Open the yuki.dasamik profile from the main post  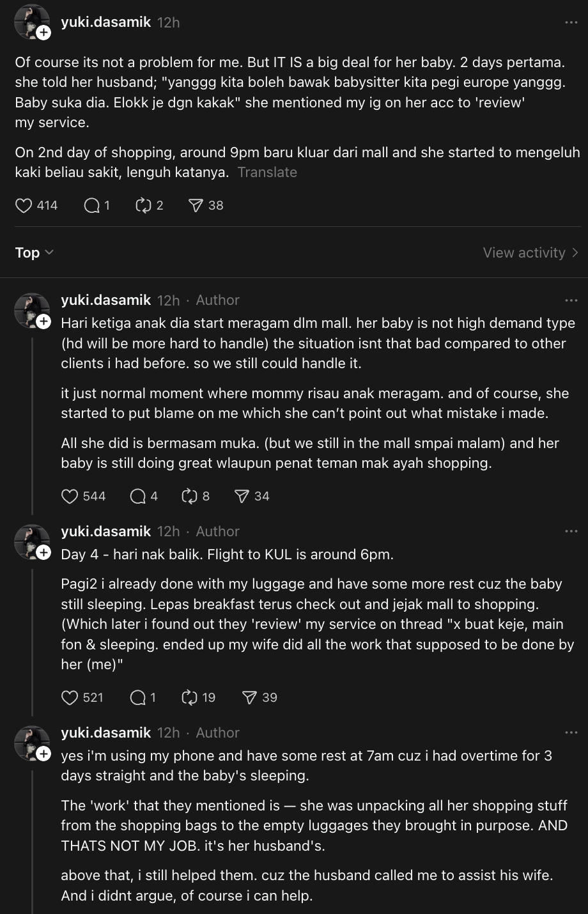click(105, 22)
